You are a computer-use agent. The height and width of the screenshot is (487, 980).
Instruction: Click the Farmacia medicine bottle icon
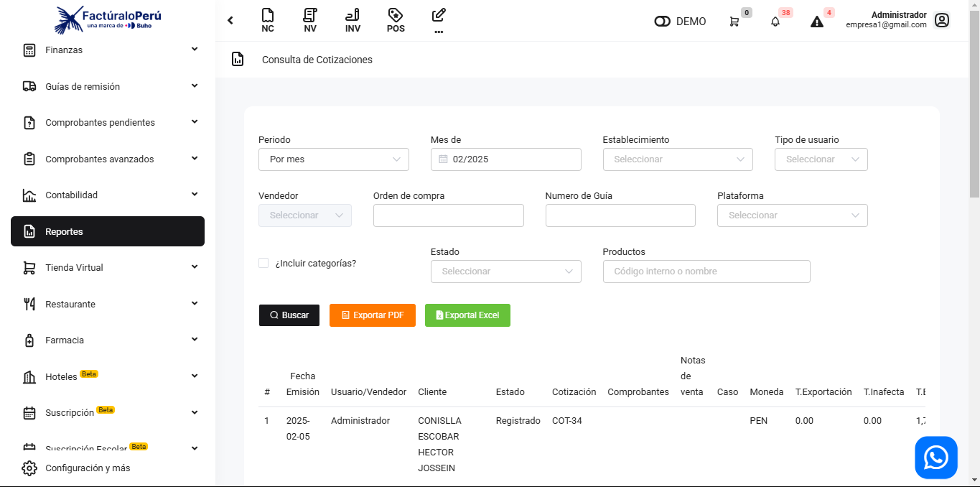(x=29, y=340)
